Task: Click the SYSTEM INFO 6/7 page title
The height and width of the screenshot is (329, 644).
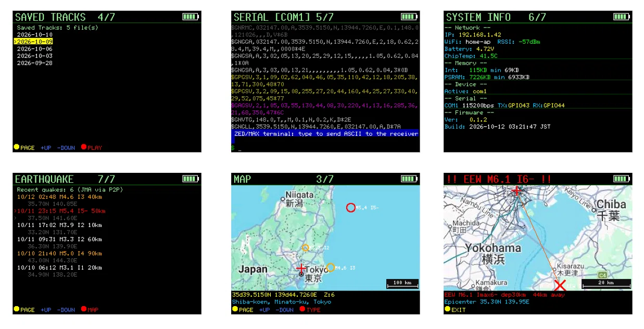Action: [x=496, y=17]
